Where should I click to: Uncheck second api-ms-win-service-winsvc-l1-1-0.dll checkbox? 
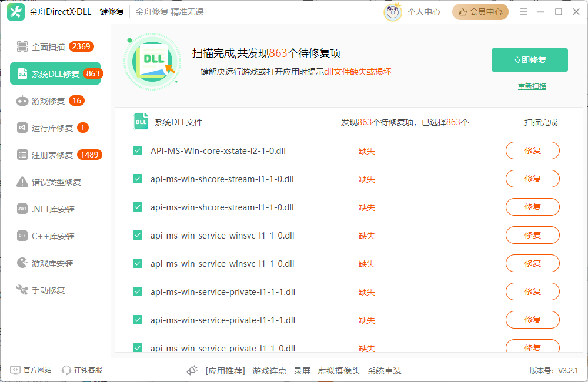(x=138, y=263)
